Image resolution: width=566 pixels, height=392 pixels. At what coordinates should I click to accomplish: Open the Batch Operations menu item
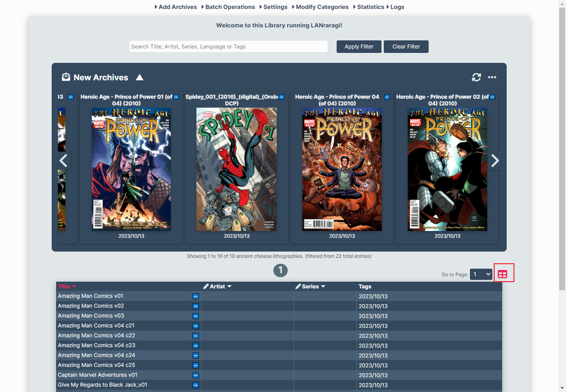[228, 7]
